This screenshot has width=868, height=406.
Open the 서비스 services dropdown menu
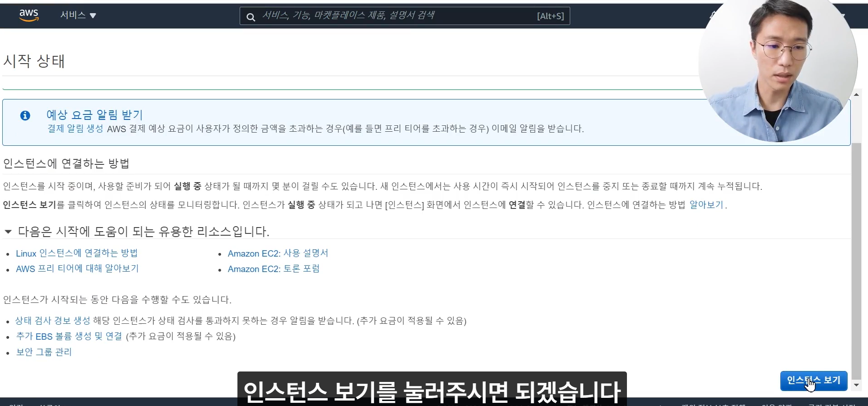pyautogui.click(x=78, y=15)
